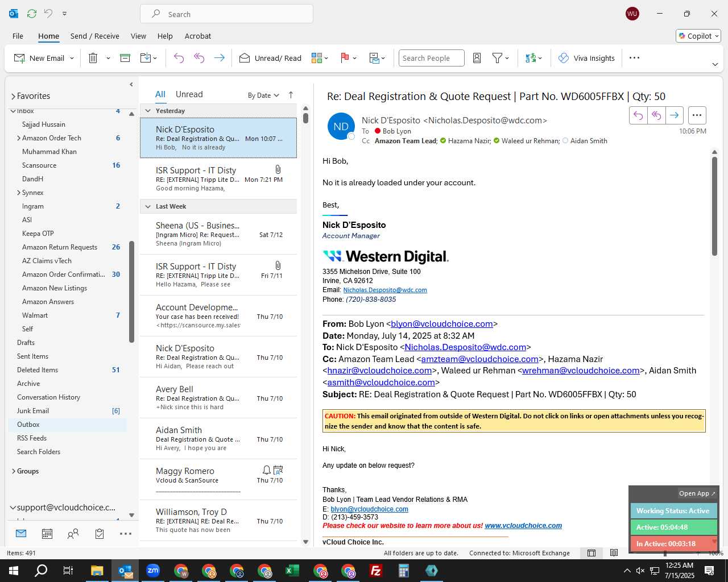Click the reading pane scrollbar

(714, 206)
